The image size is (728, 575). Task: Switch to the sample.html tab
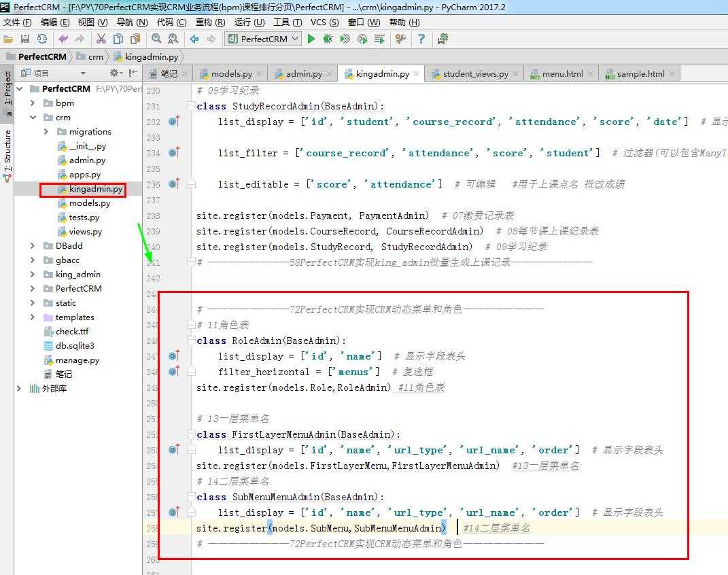(640, 74)
